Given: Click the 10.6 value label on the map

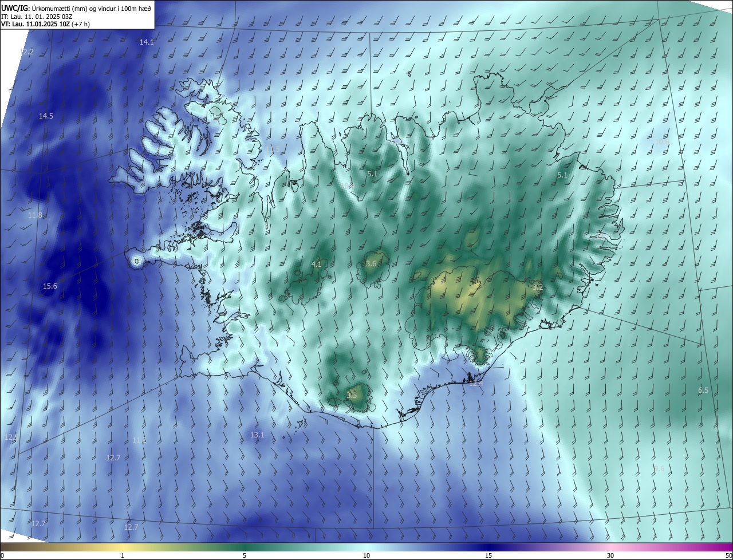Looking at the screenshot, I should (661, 141).
